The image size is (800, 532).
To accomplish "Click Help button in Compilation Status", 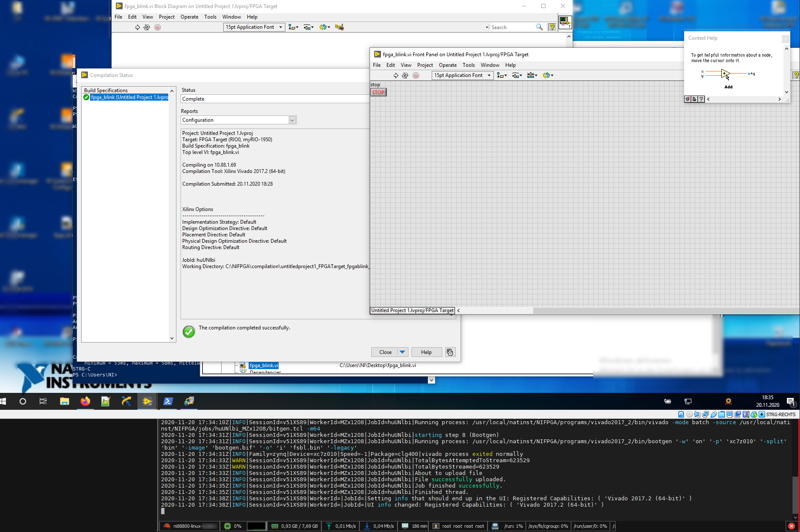I will click(x=426, y=352).
